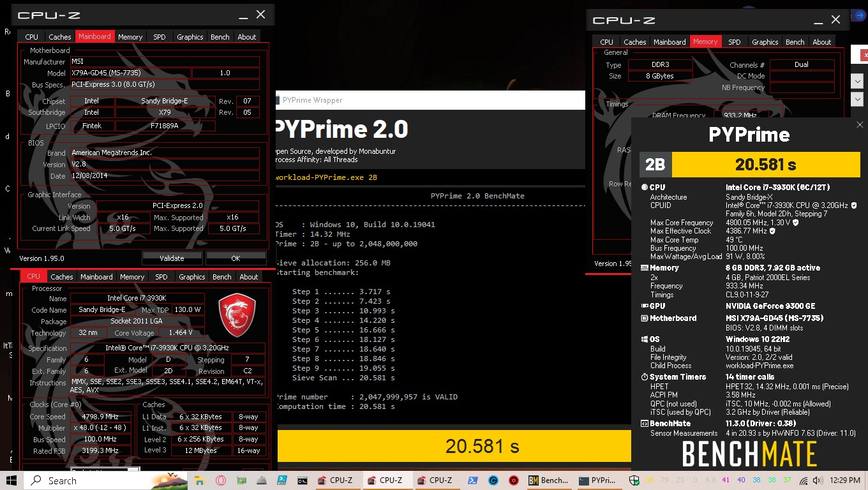Select the Memory Type field DDR3

(660, 65)
